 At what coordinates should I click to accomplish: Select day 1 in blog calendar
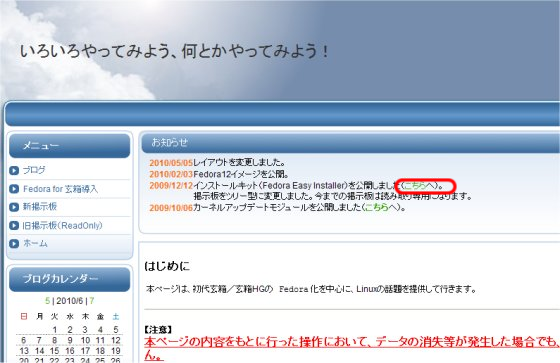tap(55, 329)
